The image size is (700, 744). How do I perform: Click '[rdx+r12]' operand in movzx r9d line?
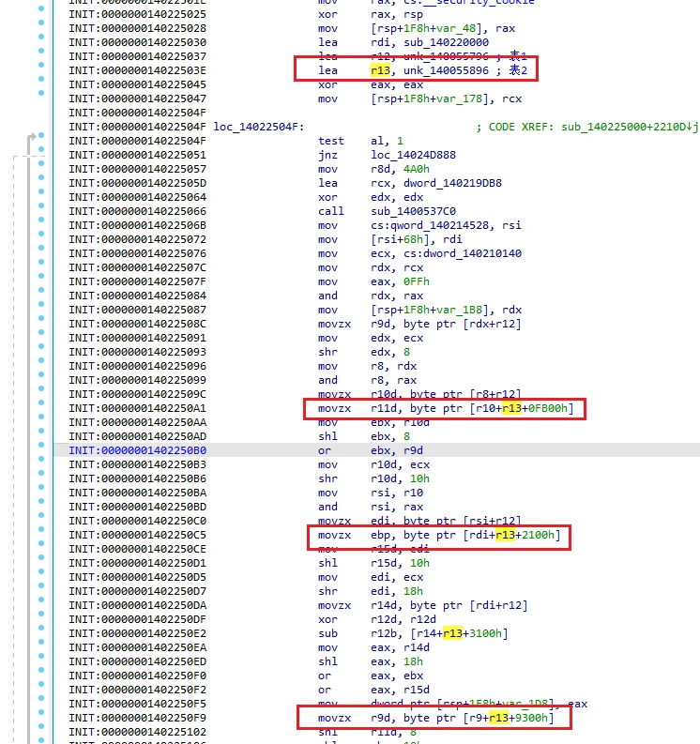[x=493, y=324]
